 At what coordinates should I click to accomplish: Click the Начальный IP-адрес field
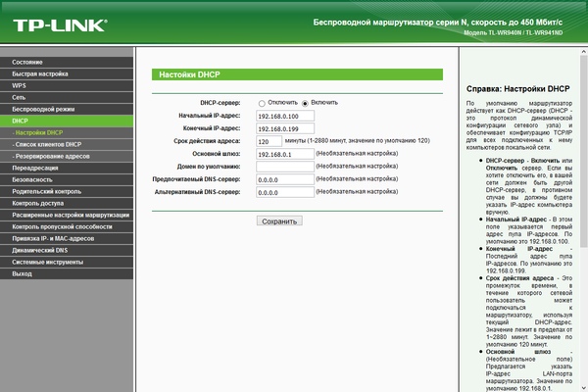pos(285,116)
